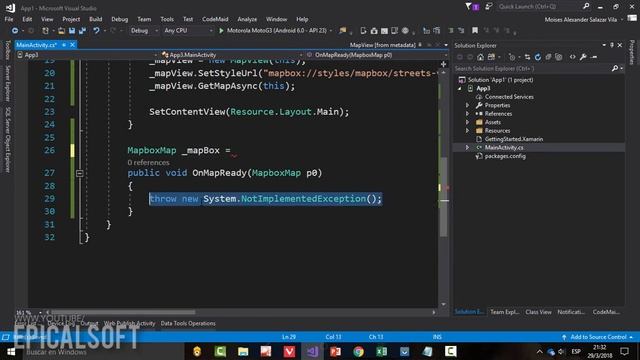
Task: Click the vertical editor scrollbar thumb
Action: tap(443, 197)
